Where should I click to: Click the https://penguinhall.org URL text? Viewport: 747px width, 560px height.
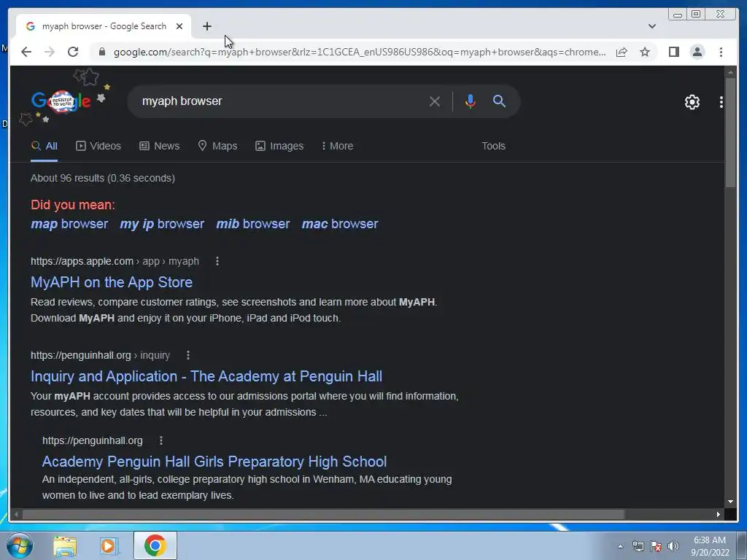[x=93, y=441]
